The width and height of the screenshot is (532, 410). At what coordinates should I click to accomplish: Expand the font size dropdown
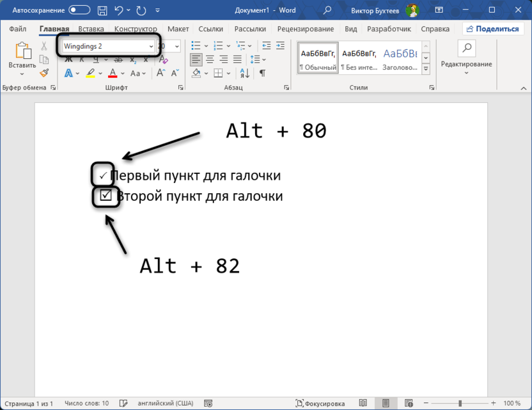(176, 46)
